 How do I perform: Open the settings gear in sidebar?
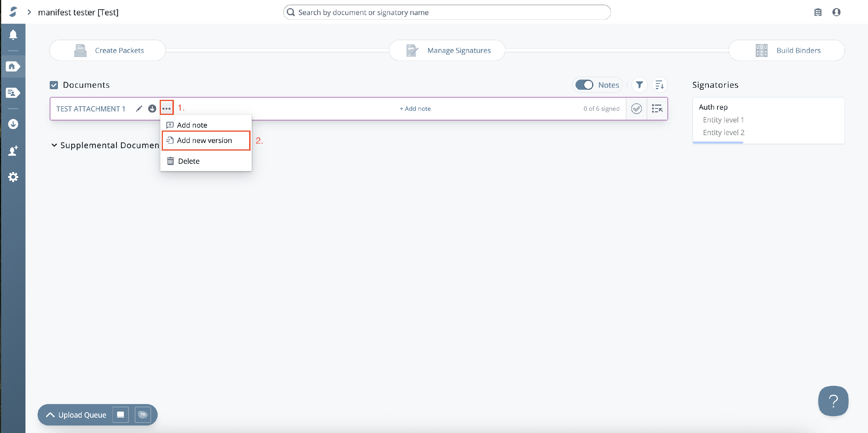tap(13, 177)
